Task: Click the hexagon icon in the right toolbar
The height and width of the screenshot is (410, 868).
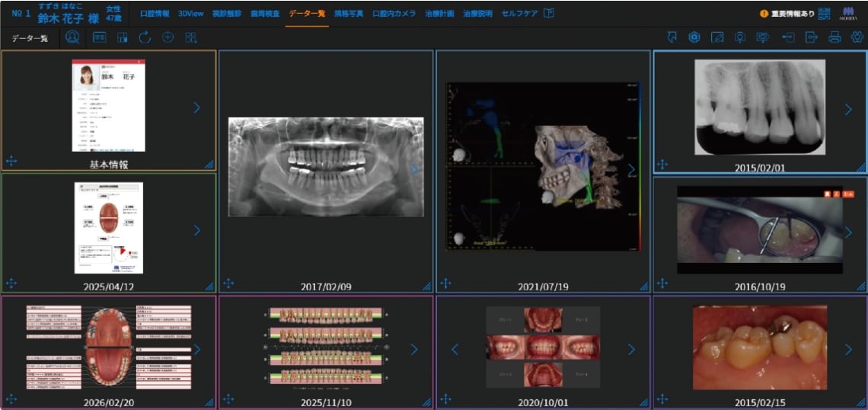Action: tap(694, 37)
